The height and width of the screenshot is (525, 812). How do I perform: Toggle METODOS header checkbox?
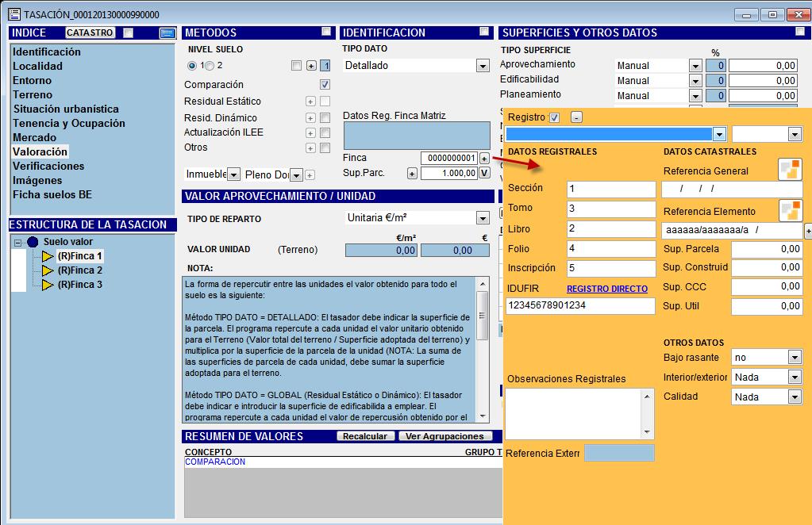pyautogui.click(x=326, y=32)
